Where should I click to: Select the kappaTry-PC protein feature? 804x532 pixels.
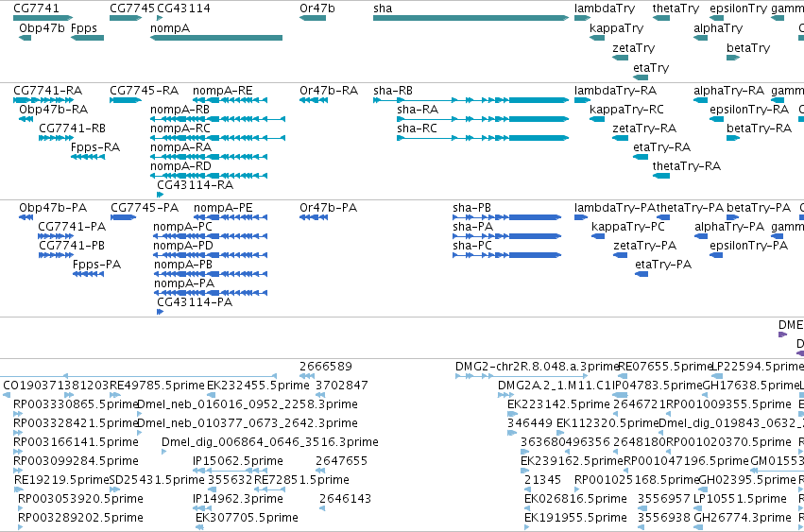click(x=598, y=236)
